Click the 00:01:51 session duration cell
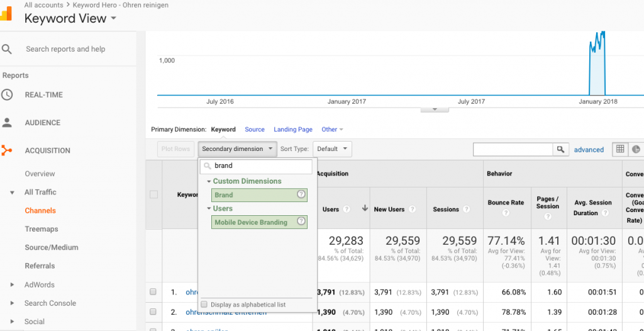 point(601,292)
